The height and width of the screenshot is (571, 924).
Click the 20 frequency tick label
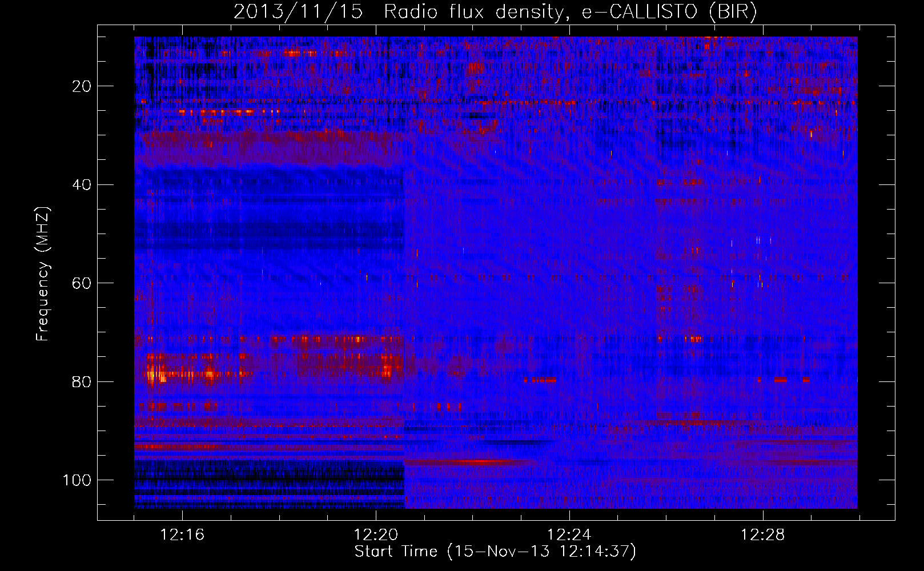pos(82,86)
